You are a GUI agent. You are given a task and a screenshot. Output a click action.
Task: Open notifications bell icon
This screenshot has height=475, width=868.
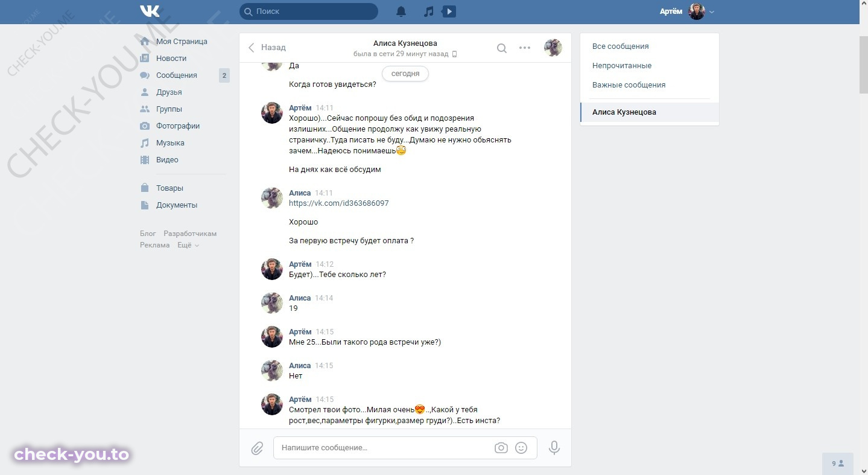click(401, 11)
